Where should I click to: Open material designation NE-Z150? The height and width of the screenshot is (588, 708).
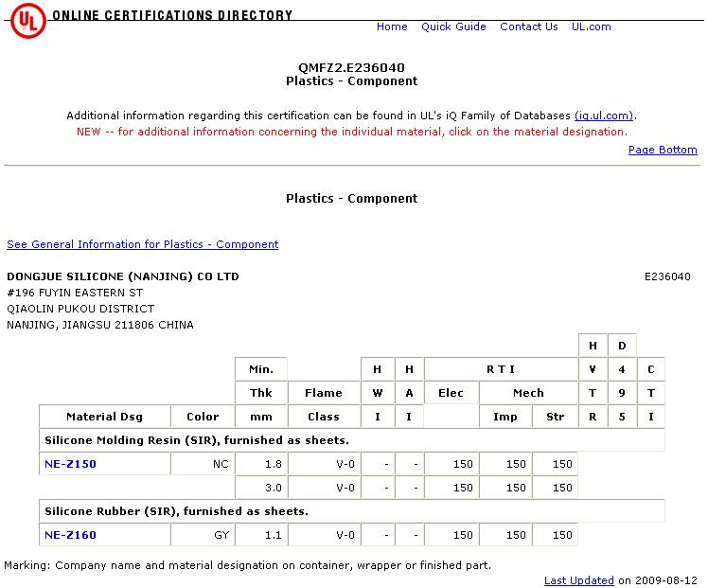(70, 464)
